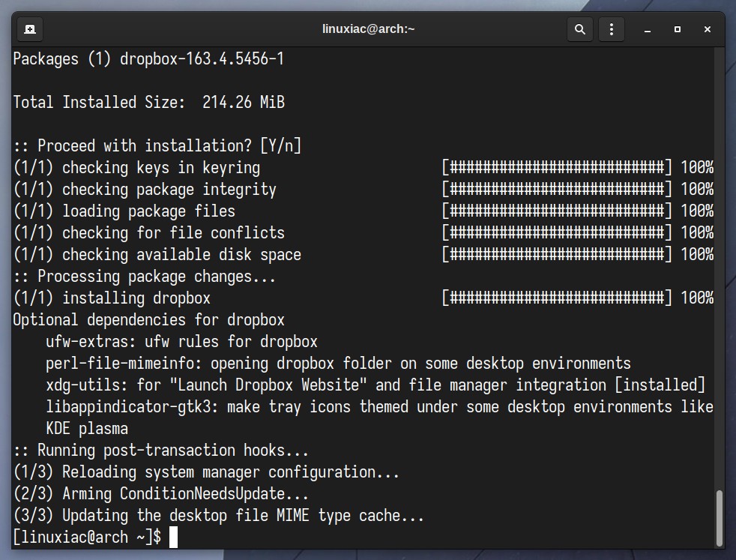
Task: Click progress bar for checking available disk space
Action: coord(557,254)
